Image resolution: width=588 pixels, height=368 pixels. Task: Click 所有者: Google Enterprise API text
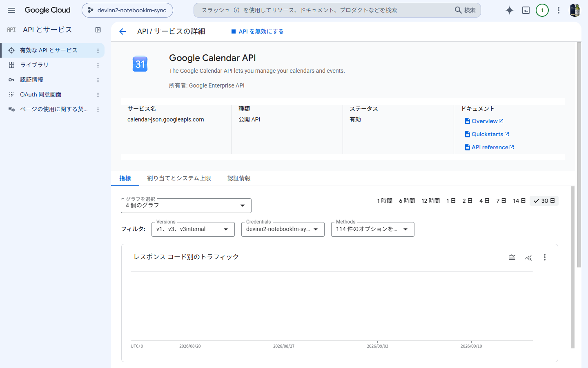click(x=207, y=85)
